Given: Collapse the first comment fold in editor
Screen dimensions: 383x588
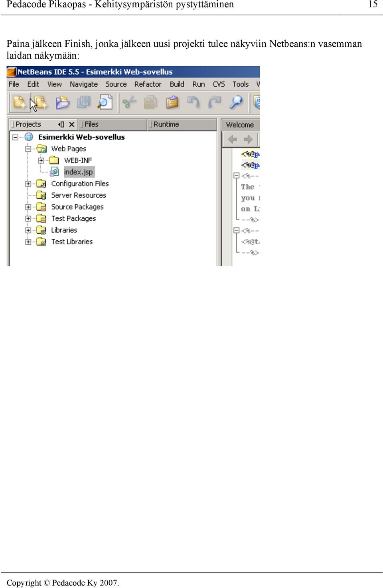Looking at the screenshot, I should pyautogui.click(x=236, y=176).
